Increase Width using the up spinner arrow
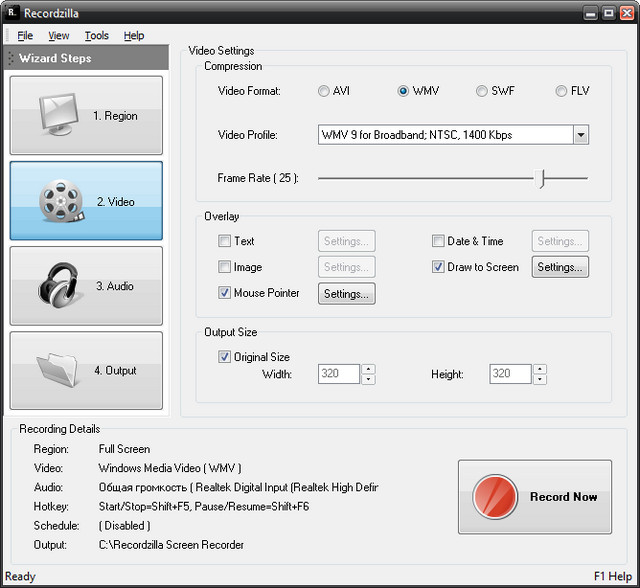Image resolution: width=640 pixels, height=588 pixels. [x=369, y=369]
